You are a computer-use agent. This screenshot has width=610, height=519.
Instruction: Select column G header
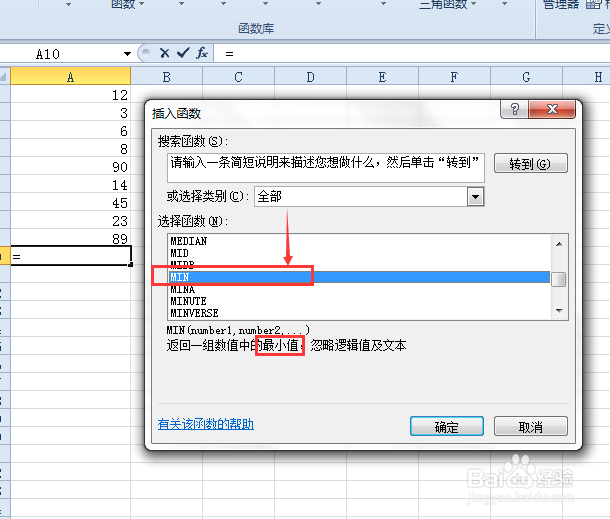tap(526, 77)
